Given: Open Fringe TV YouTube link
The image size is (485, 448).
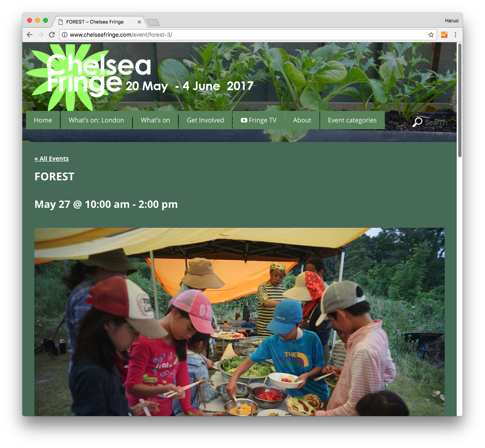Looking at the screenshot, I should click(x=259, y=120).
